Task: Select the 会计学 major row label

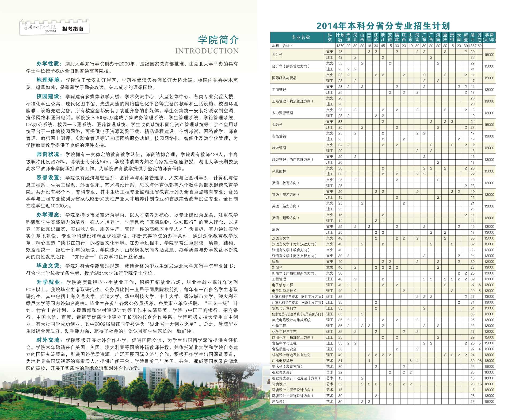Action: pyautogui.click(x=277, y=55)
